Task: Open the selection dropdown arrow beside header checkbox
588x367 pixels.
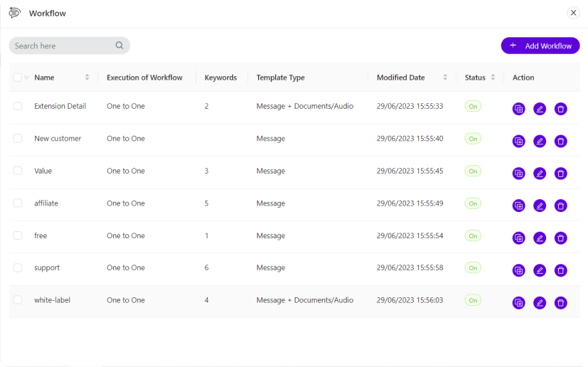Action: (x=26, y=78)
